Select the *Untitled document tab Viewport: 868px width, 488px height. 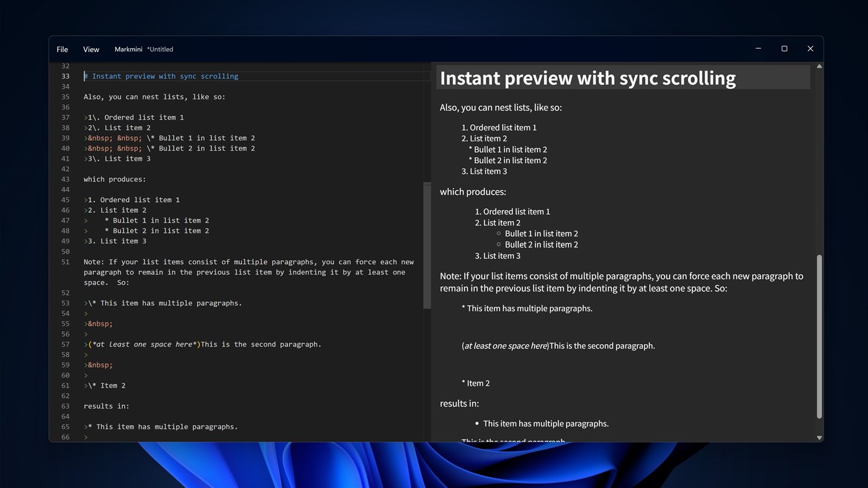(160, 49)
